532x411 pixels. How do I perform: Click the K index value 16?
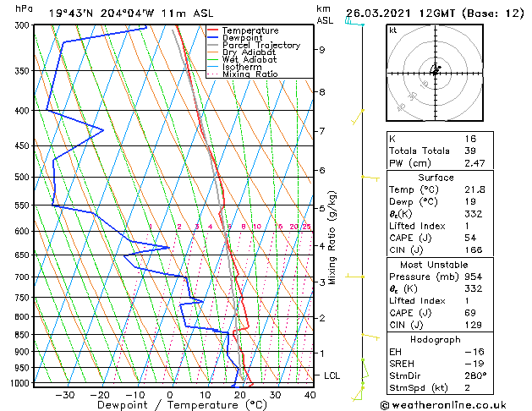coord(470,139)
